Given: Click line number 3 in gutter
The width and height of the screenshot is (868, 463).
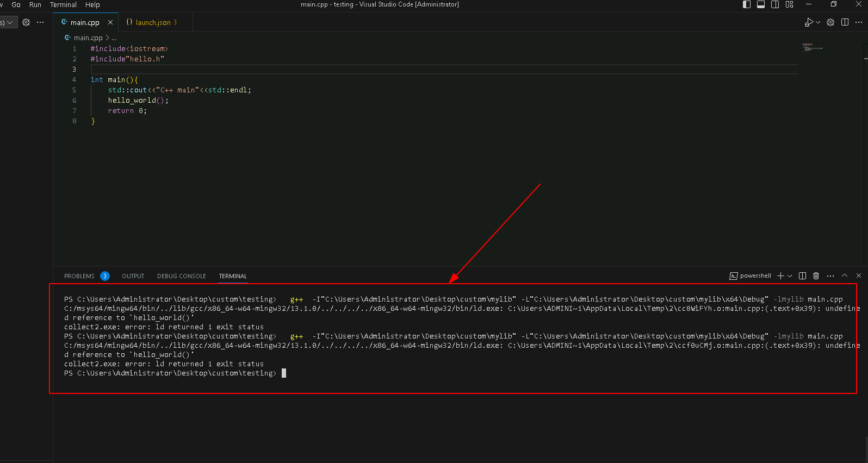Looking at the screenshot, I should click(x=75, y=70).
